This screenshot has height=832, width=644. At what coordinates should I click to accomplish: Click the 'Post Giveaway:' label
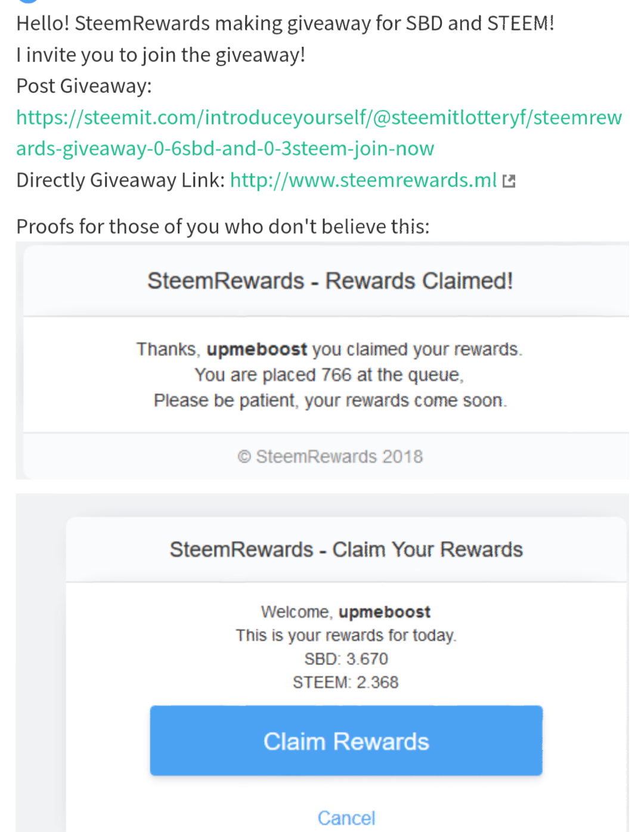84,86
